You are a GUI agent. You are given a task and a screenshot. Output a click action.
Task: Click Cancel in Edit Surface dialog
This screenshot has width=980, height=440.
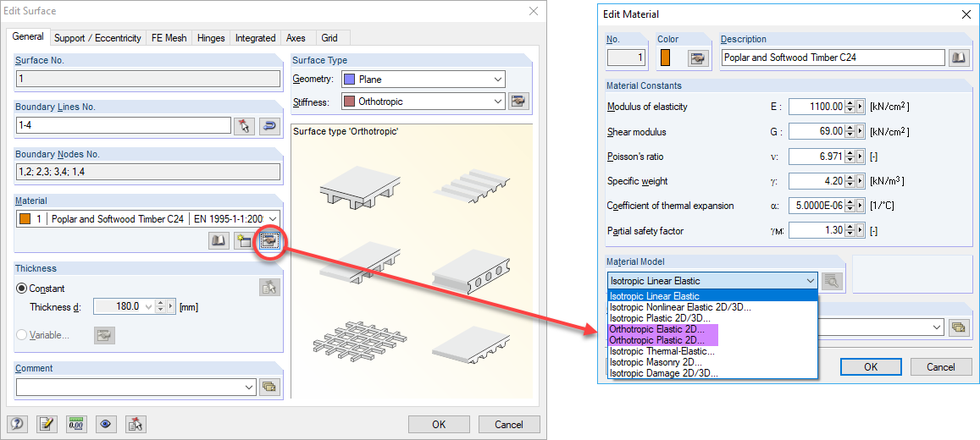tap(509, 425)
